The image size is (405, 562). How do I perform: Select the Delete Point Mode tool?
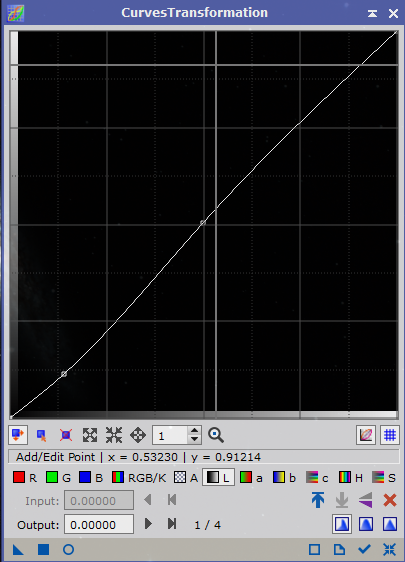click(x=66, y=435)
